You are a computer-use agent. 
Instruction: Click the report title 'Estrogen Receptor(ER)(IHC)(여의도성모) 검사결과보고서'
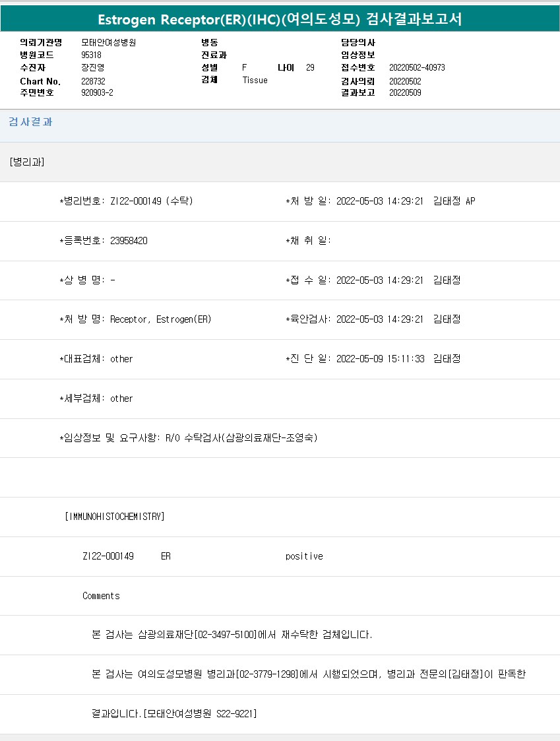[280, 19]
